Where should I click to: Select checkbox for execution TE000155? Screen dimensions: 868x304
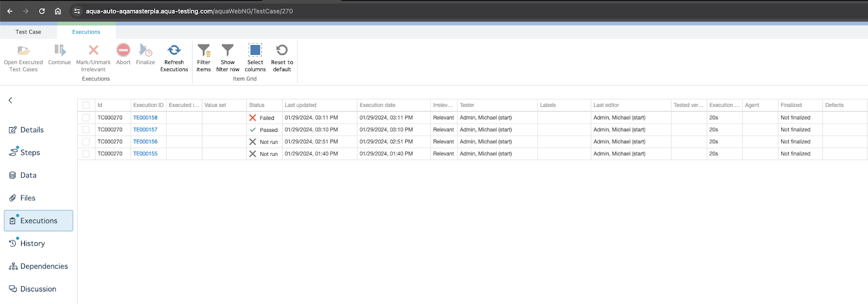tap(86, 154)
